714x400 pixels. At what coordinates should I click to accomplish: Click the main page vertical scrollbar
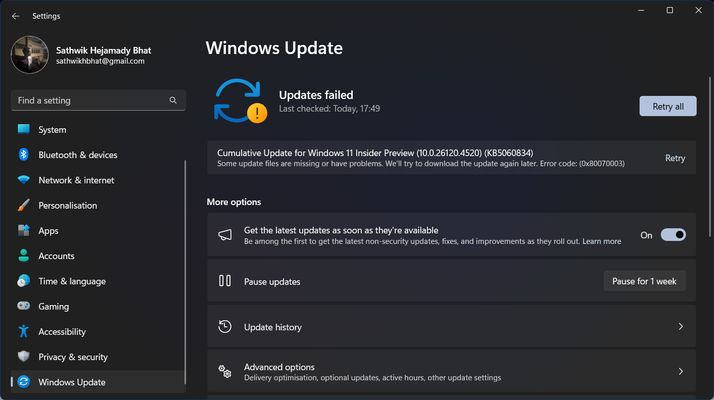tap(710, 157)
